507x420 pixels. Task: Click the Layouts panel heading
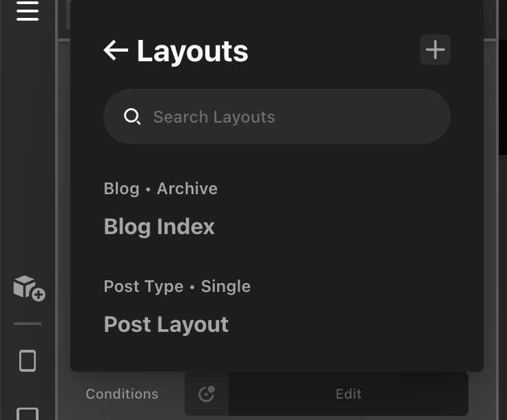click(192, 51)
